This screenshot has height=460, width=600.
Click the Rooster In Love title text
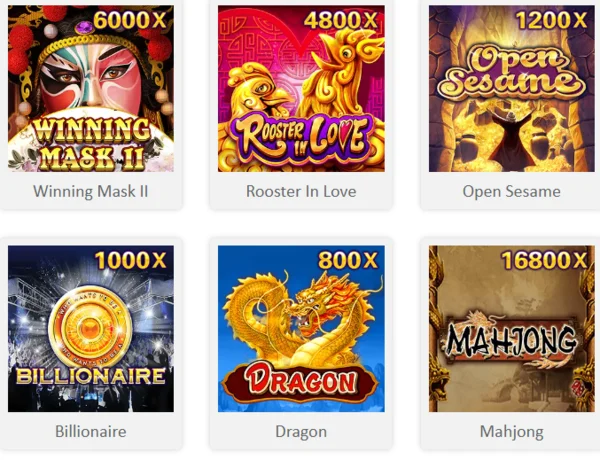click(301, 191)
